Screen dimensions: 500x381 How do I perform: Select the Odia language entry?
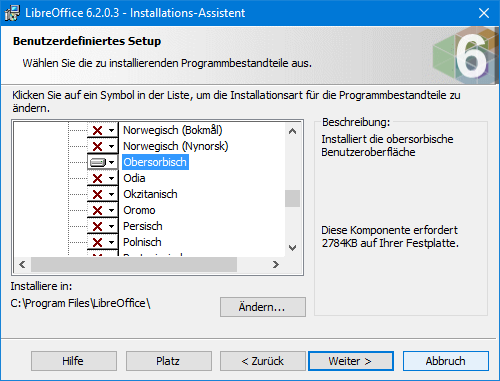(134, 178)
